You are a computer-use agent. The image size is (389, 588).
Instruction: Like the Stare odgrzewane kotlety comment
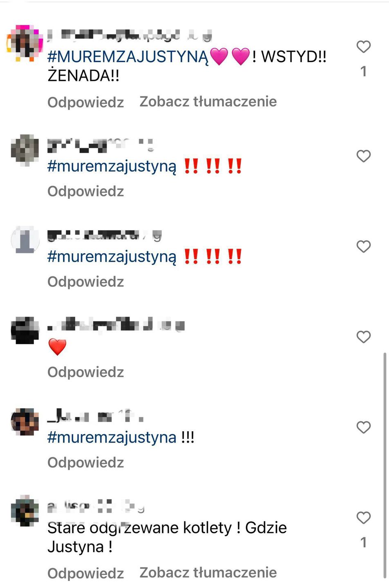[x=363, y=518]
